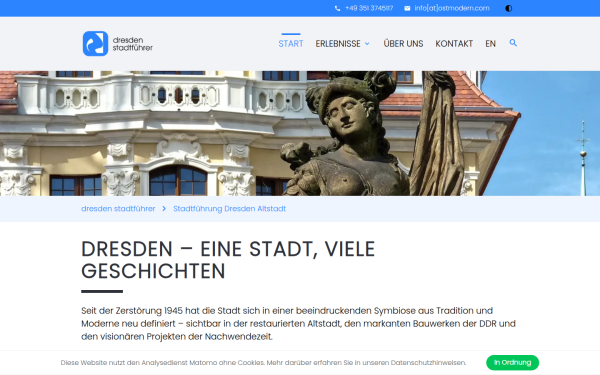Click the envelope email icon
600x375 pixels.
[x=407, y=8]
